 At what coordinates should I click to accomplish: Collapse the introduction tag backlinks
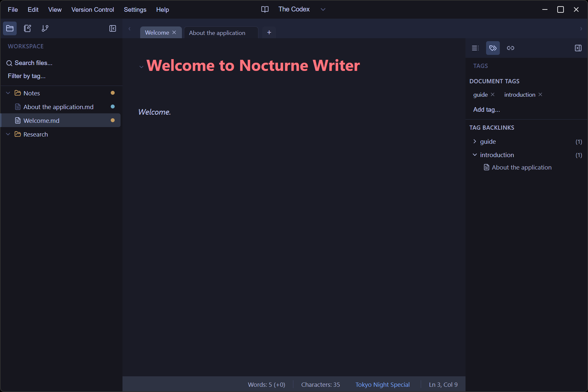click(x=475, y=155)
